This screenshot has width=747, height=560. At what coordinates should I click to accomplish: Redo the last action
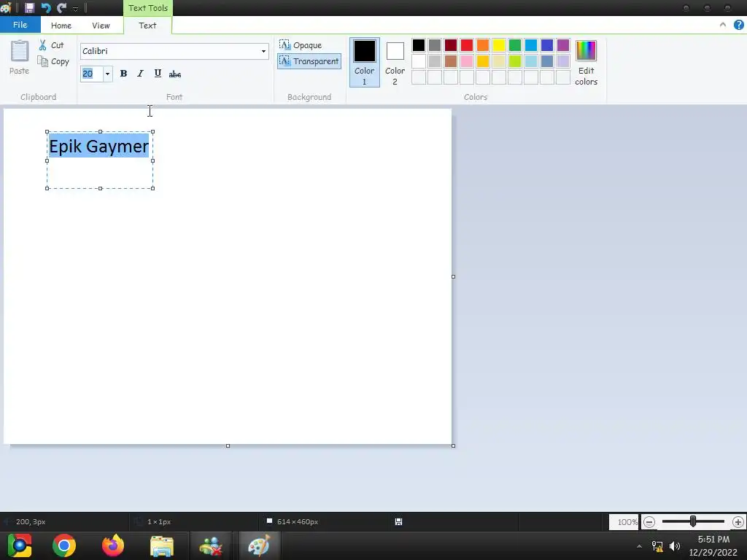(61, 7)
